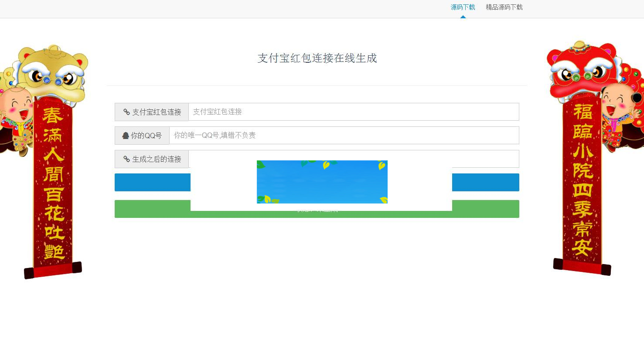Open the 精品源码下载 menu item

pyautogui.click(x=504, y=7)
